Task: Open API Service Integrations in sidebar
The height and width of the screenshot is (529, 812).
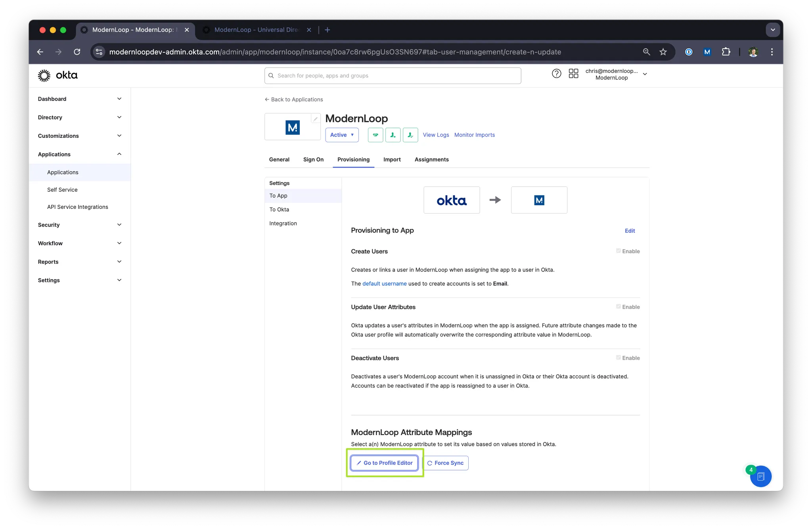Action: click(80, 207)
